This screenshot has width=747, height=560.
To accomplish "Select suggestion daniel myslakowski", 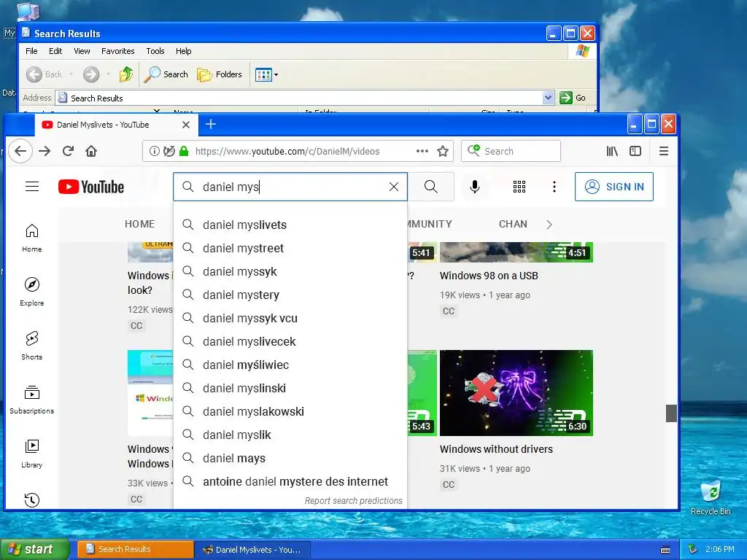I will pyautogui.click(x=290, y=411).
